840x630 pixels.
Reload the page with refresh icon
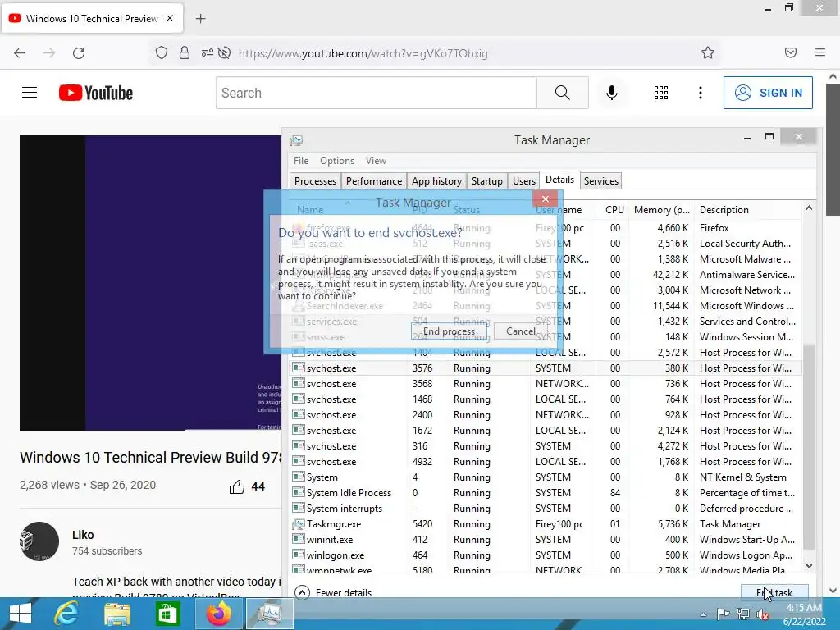point(79,53)
